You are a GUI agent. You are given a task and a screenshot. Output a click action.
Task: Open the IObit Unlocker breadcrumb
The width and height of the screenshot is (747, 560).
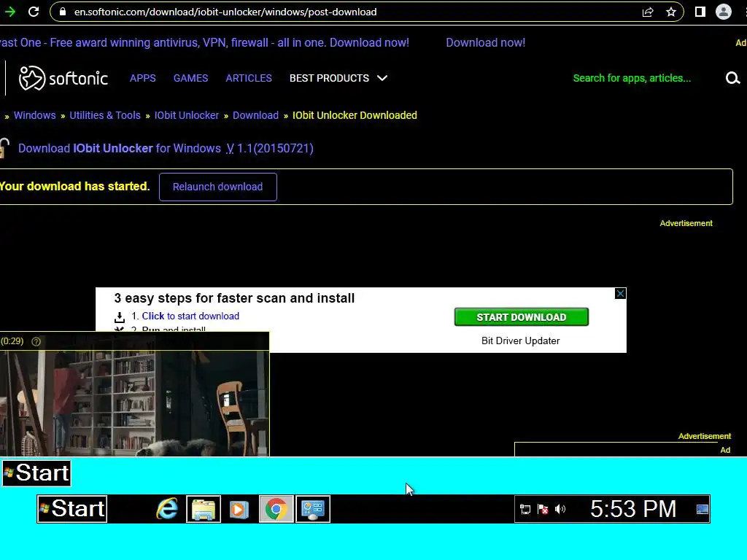[x=186, y=115]
